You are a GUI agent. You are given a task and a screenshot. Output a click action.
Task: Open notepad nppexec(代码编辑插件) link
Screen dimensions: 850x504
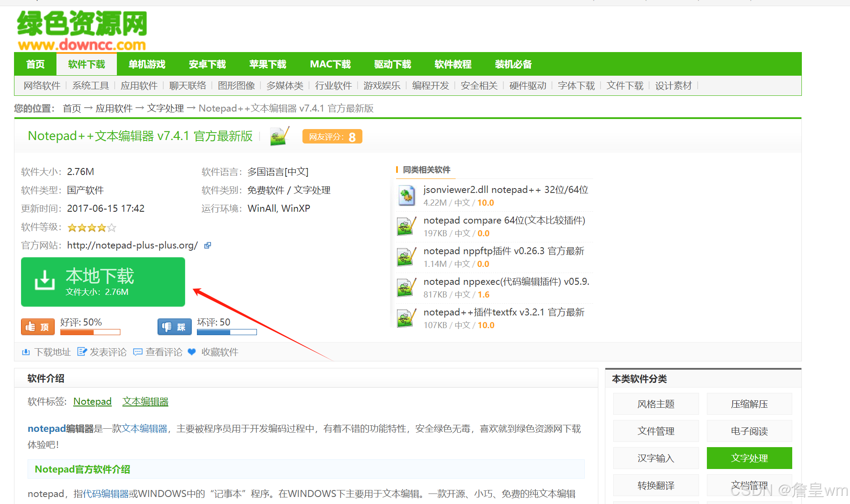point(506,282)
